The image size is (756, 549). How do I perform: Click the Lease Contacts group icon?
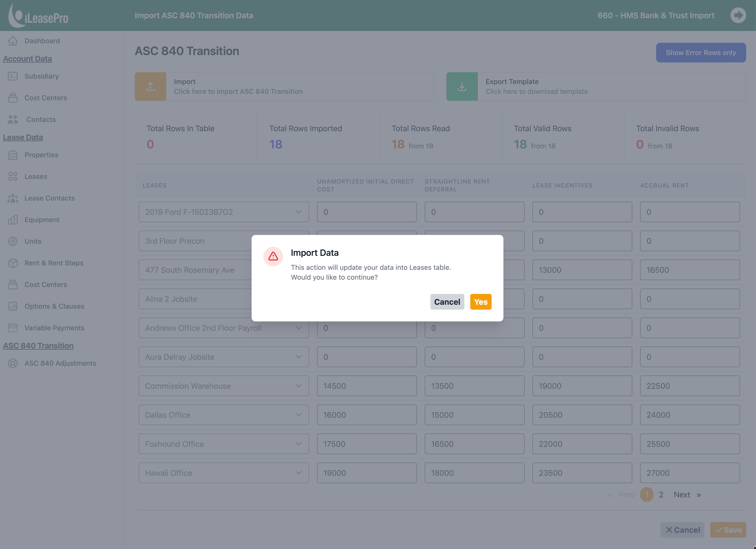(x=13, y=198)
